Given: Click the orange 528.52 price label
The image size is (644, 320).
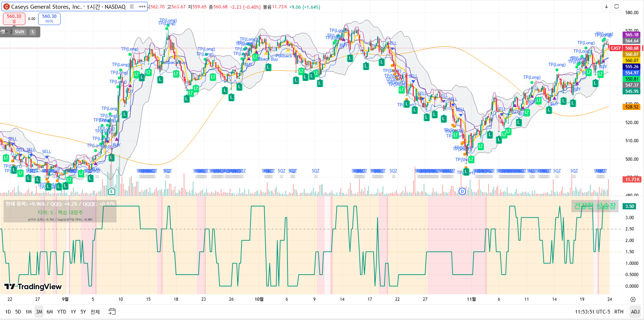Looking at the screenshot, I should [632, 107].
